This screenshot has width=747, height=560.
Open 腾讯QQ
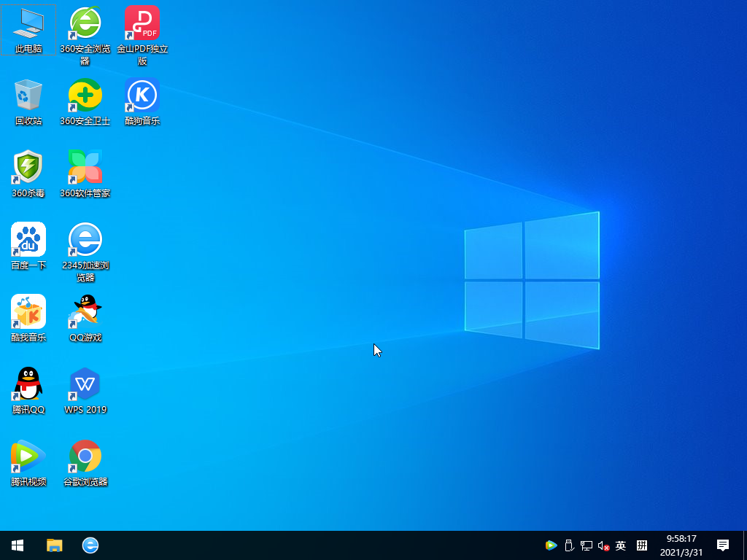(28, 384)
